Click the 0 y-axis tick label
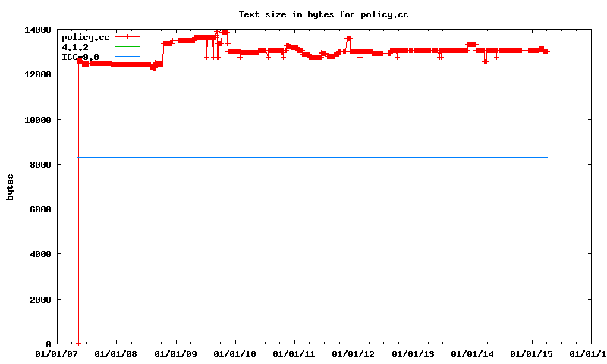 [49, 344]
